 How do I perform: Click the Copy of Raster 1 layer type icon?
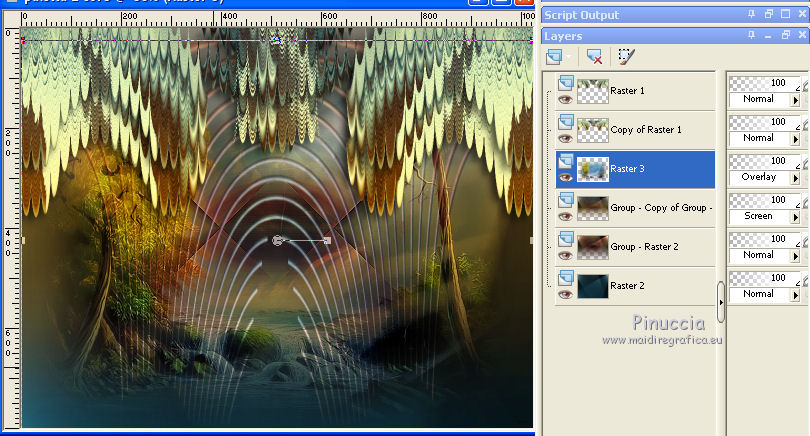point(566,122)
